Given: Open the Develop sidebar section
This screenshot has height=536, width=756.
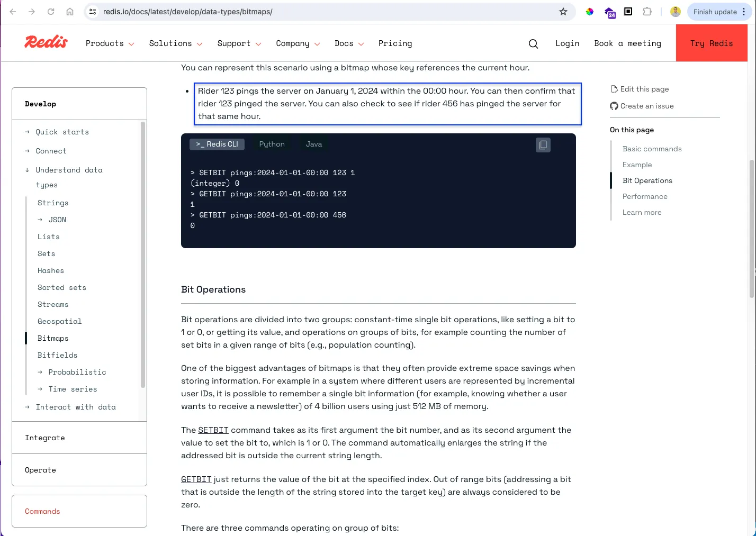Looking at the screenshot, I should [x=79, y=104].
